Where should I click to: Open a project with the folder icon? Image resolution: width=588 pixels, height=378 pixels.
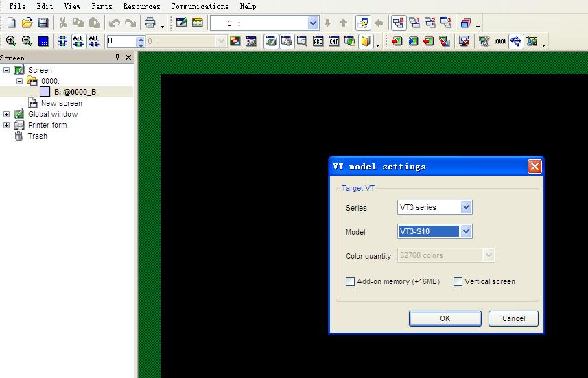tap(27, 23)
